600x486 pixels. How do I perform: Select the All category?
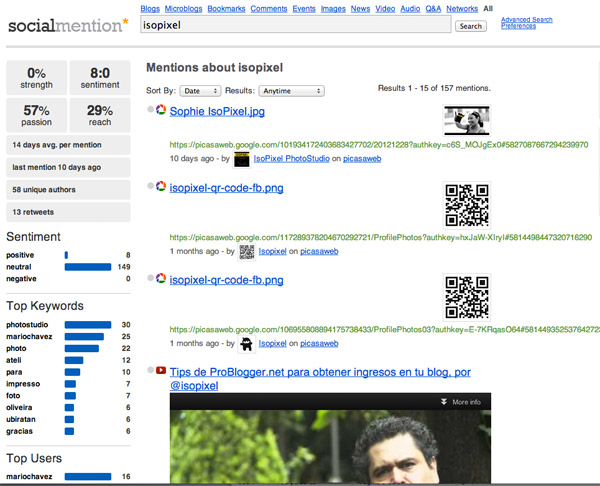coord(488,8)
